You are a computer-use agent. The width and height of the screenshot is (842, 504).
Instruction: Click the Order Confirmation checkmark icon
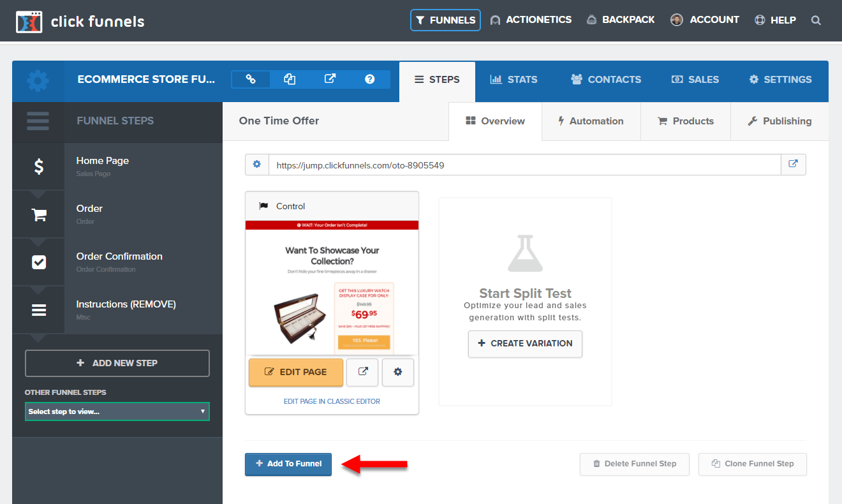pos(38,262)
